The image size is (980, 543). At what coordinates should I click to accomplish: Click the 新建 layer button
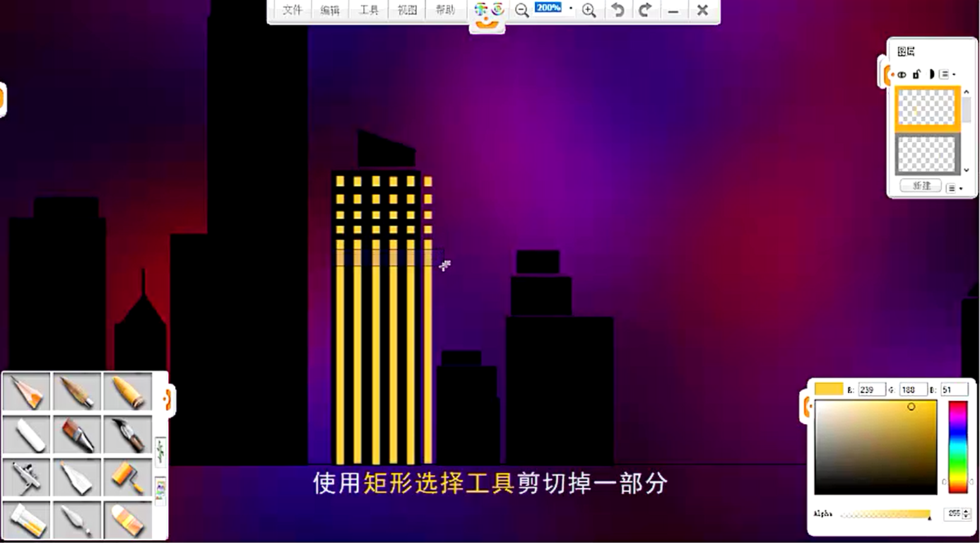[921, 186]
